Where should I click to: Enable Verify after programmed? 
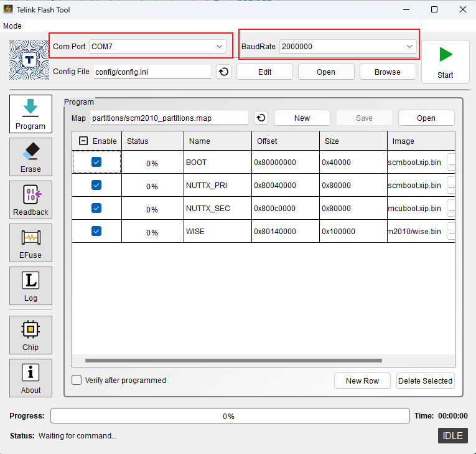77,380
